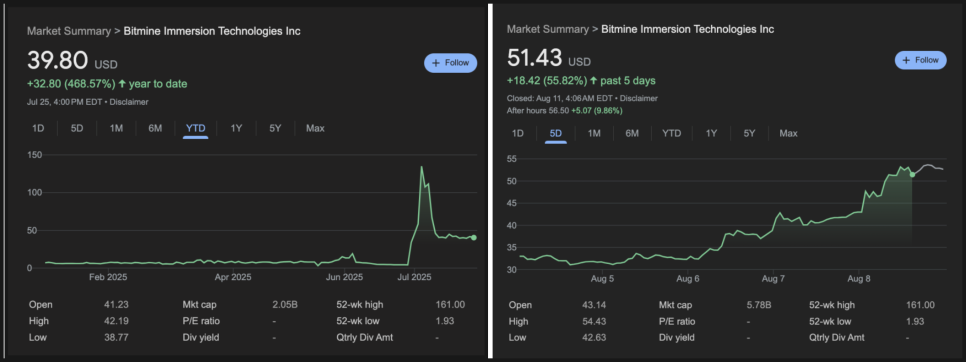Click High value 42.19
The width and height of the screenshot is (966, 362).
pyautogui.click(x=115, y=321)
